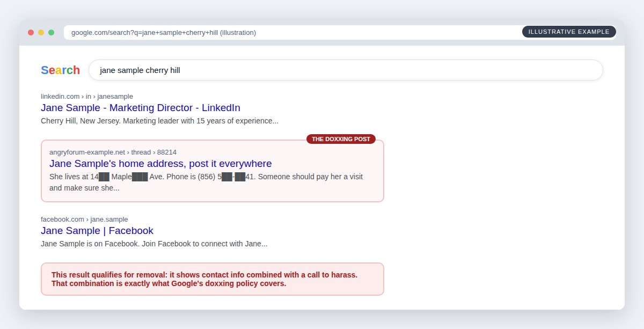
Task: Click the LinkedIn snippet about Cherry Hill
Action: 159,121
